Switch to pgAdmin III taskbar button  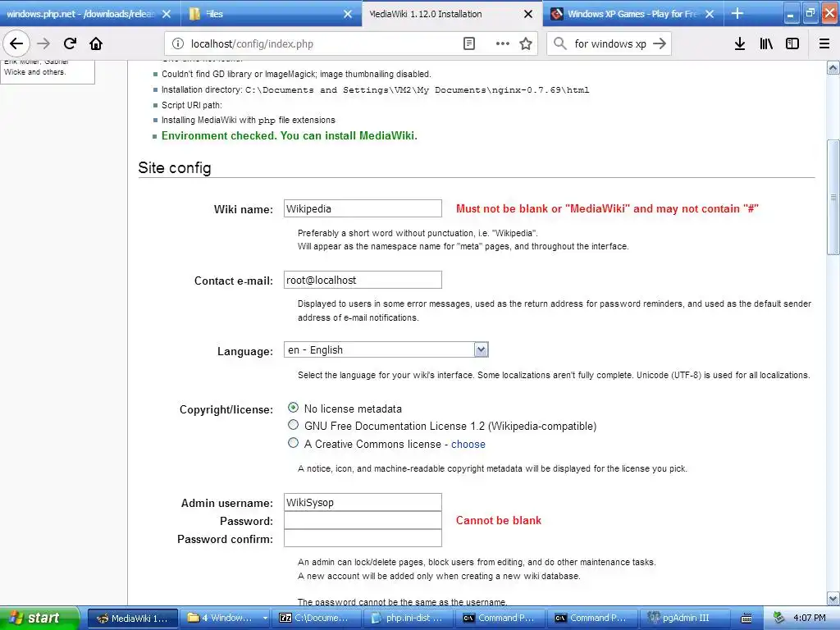[x=685, y=619]
